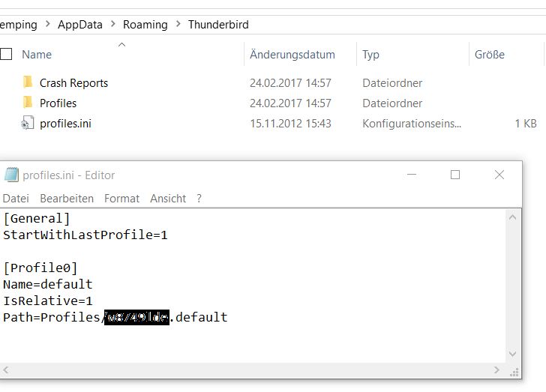Sort by the Typ column header

[x=370, y=55]
